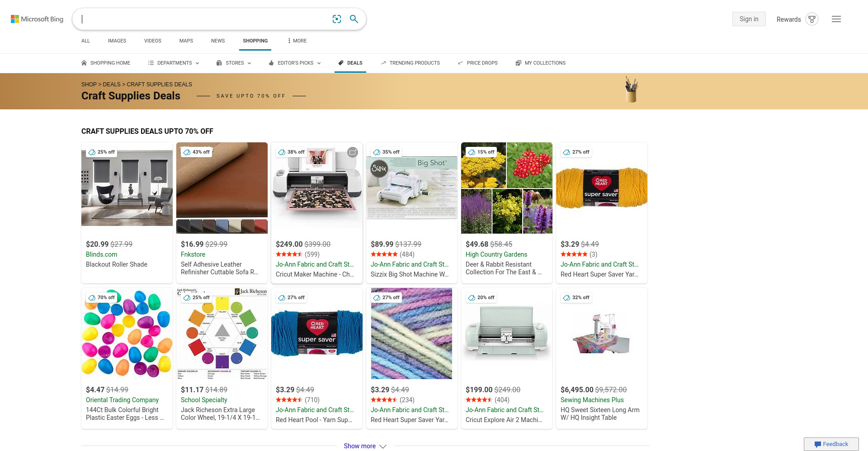
Task: Click the My Collections icon
Action: pyautogui.click(x=519, y=63)
